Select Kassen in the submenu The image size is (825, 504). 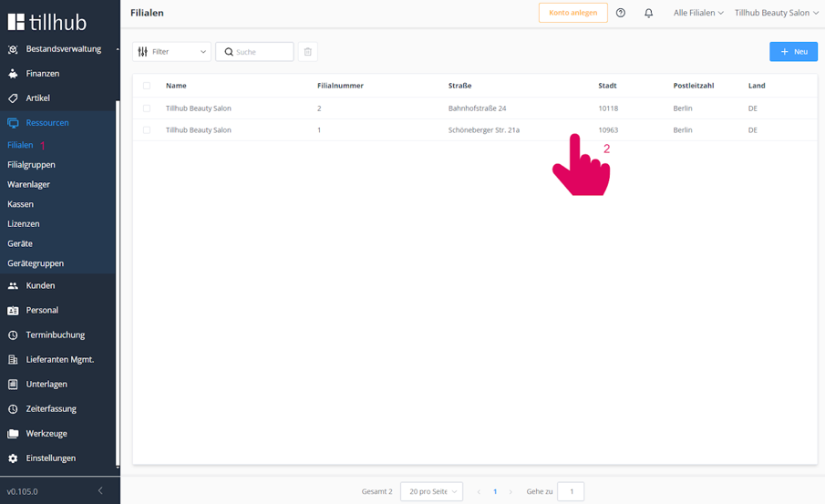click(21, 204)
